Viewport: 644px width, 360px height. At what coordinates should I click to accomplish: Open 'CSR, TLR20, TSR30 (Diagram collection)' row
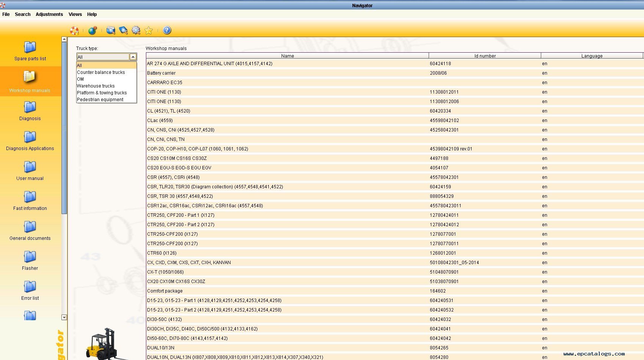pos(395,187)
